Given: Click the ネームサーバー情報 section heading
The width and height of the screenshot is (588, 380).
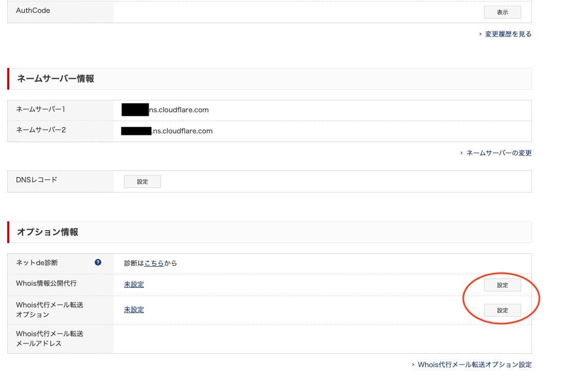Looking at the screenshot, I should [56, 78].
